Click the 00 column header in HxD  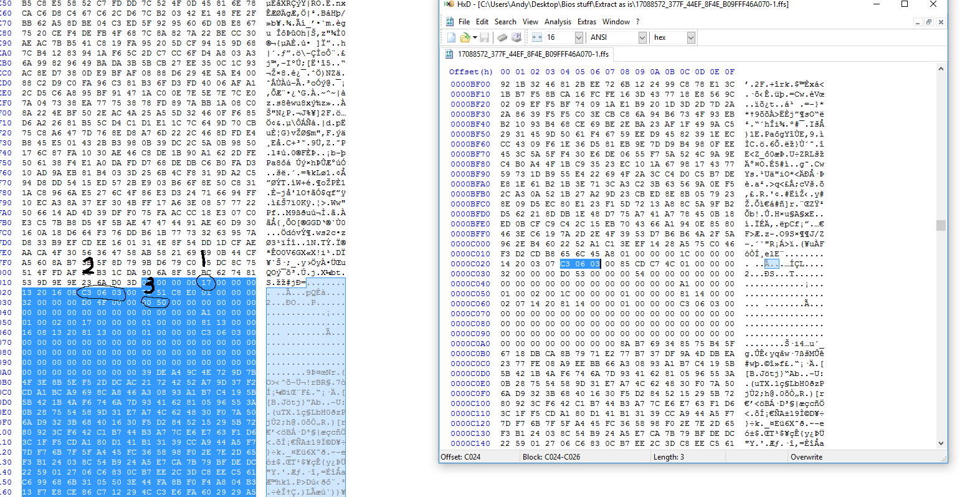[x=505, y=72]
